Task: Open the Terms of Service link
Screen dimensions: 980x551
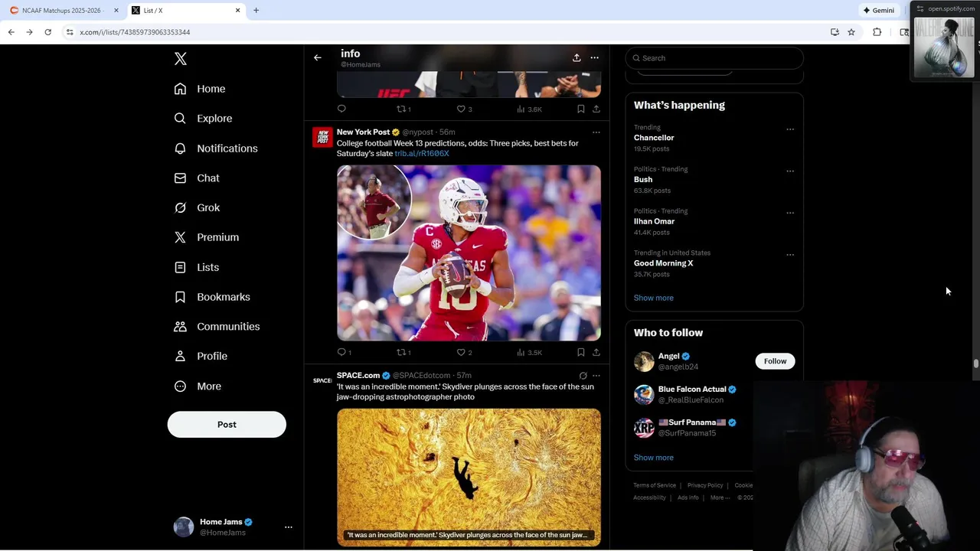Action: tap(655, 485)
